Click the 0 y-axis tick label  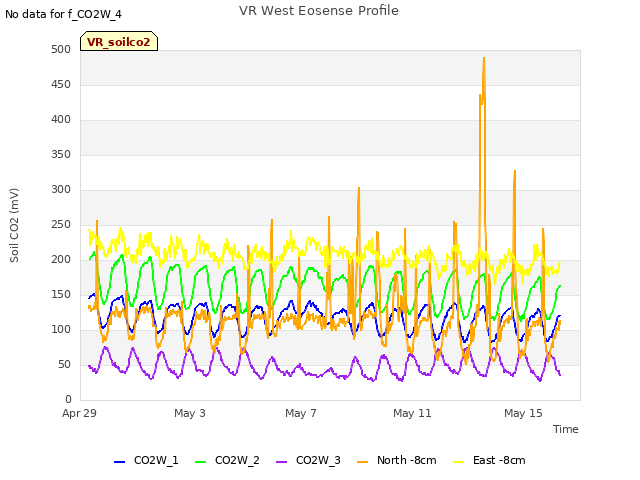[68, 399]
